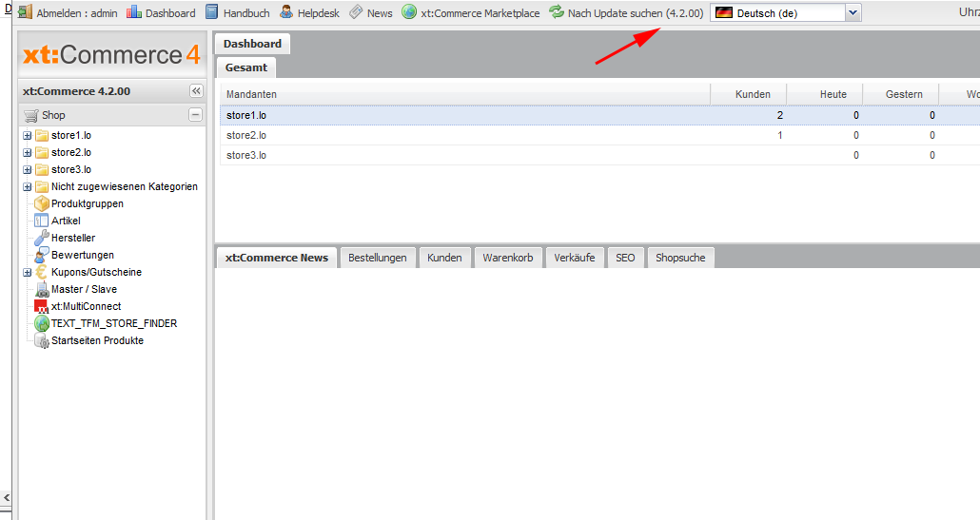
Task: Click the red xt:MultiConnect icon
Action: 41,306
